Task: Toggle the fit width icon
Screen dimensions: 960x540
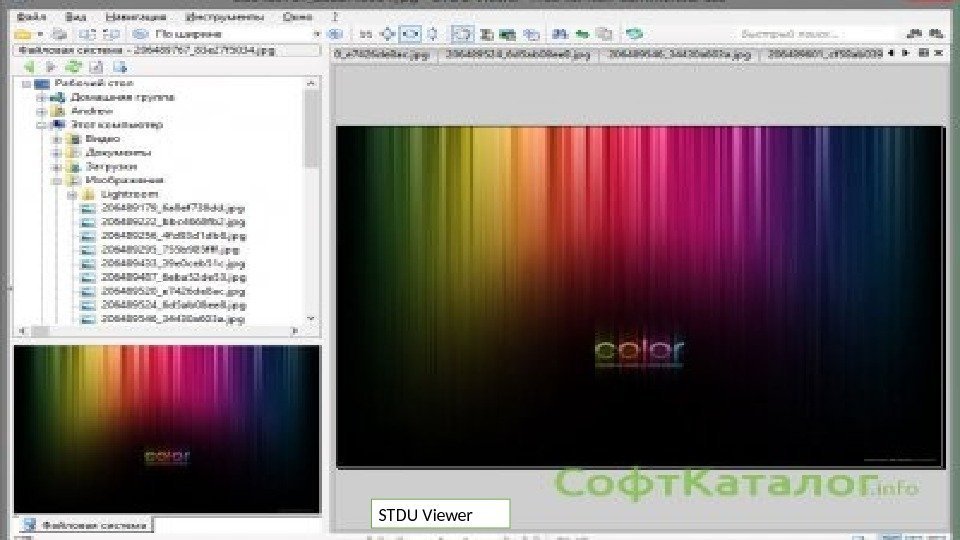Action: [x=410, y=34]
